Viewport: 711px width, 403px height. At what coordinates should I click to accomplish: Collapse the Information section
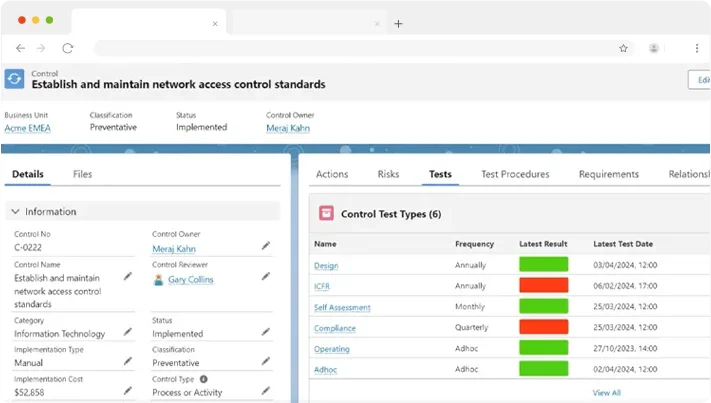pos(15,212)
